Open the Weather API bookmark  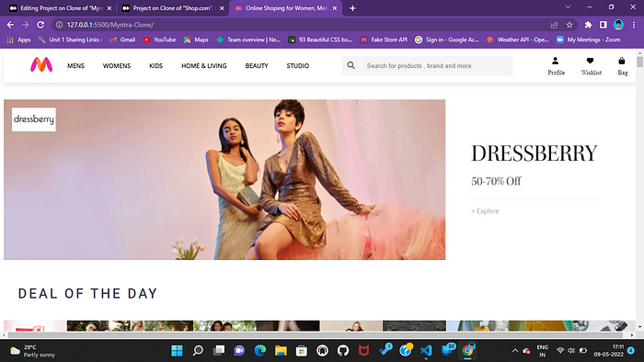point(517,40)
